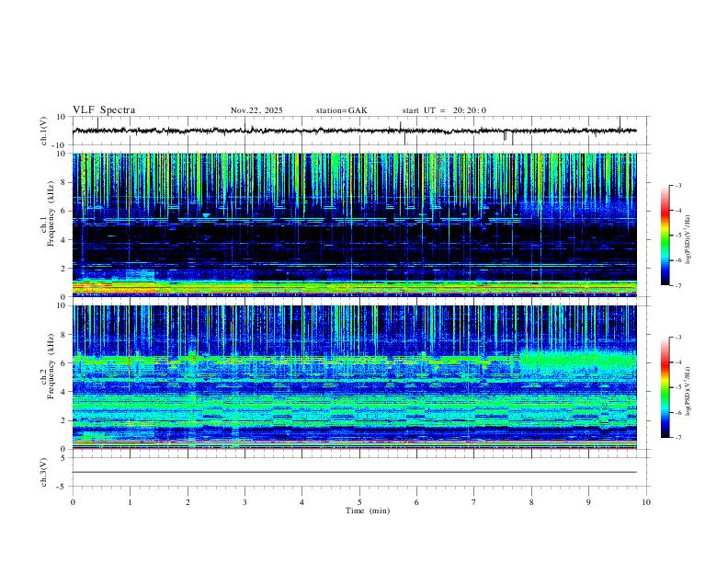Click the time-axis tick label "0"
Viewport: 728px width, 563px height.
tap(73, 502)
